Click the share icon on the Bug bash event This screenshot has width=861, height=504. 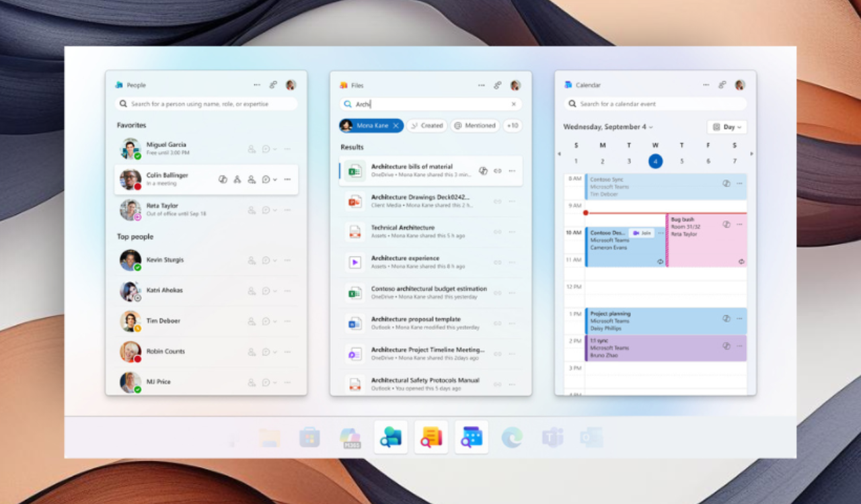tap(727, 224)
